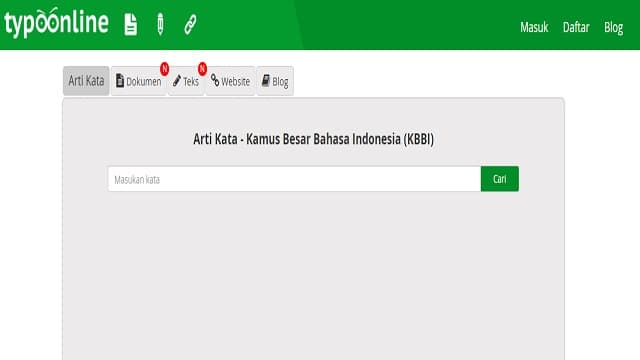Open the pencil text check icon in header
This screenshot has height=360, width=640.
click(160, 24)
